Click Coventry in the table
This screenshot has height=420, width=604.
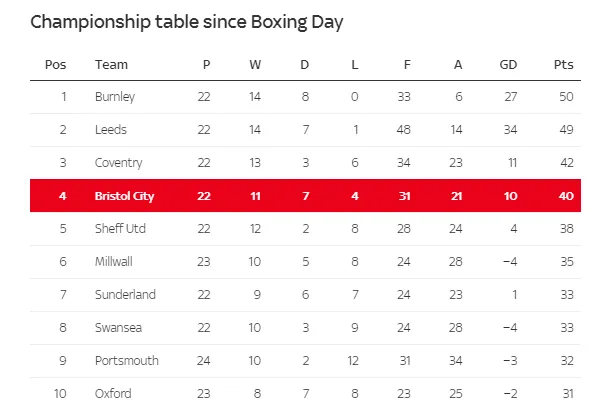(x=118, y=163)
